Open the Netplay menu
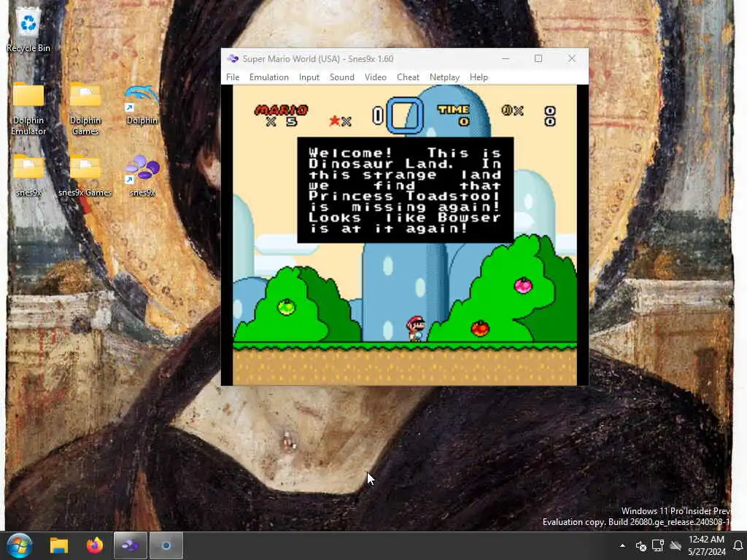This screenshot has width=747, height=560. coord(444,77)
